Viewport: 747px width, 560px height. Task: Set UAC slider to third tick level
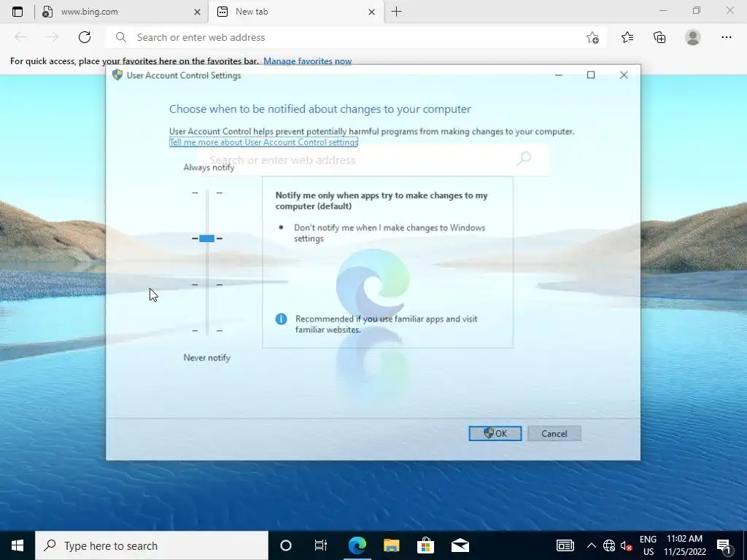[206, 284]
